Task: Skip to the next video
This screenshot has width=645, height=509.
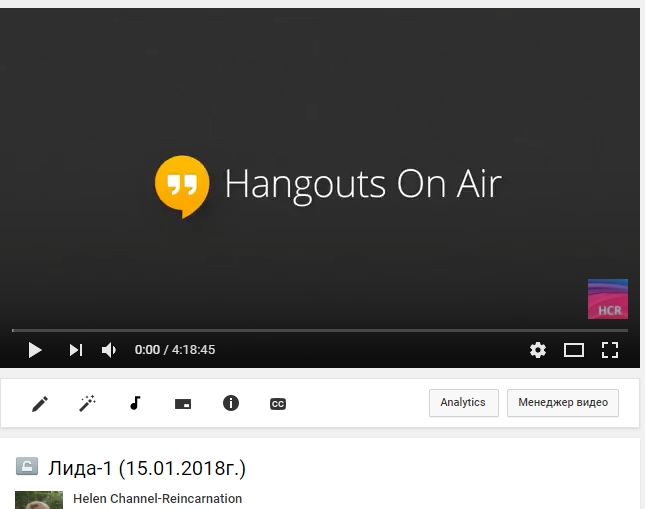Action: click(x=75, y=350)
